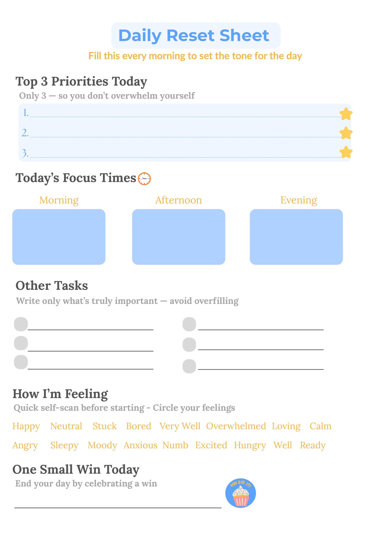Click the priority 1 writing line
Viewport: 392px width, 554px height.
click(x=185, y=116)
